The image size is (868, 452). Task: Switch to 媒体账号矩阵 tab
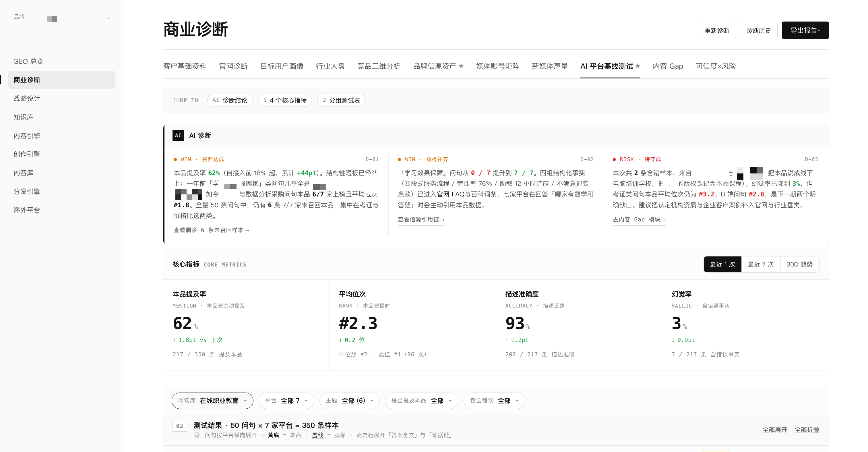[x=497, y=66]
